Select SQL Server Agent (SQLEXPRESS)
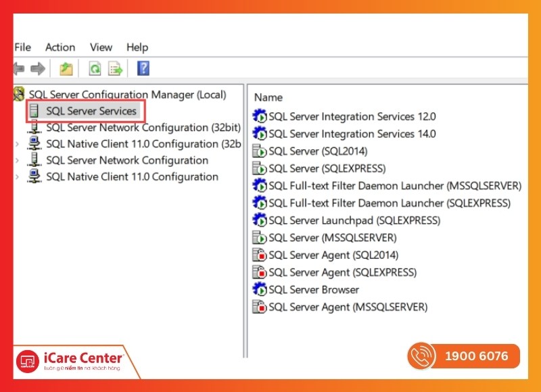The width and height of the screenshot is (541, 392). pyautogui.click(x=343, y=272)
